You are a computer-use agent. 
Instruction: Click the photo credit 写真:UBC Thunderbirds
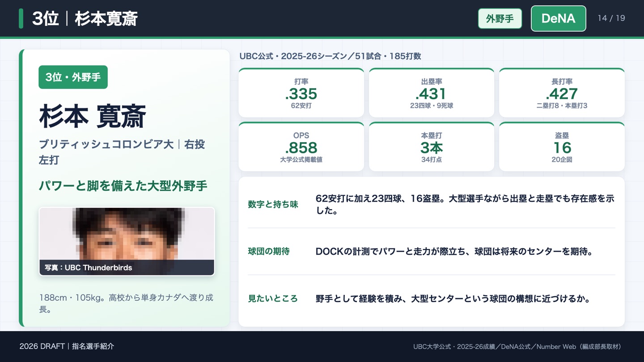click(89, 268)
